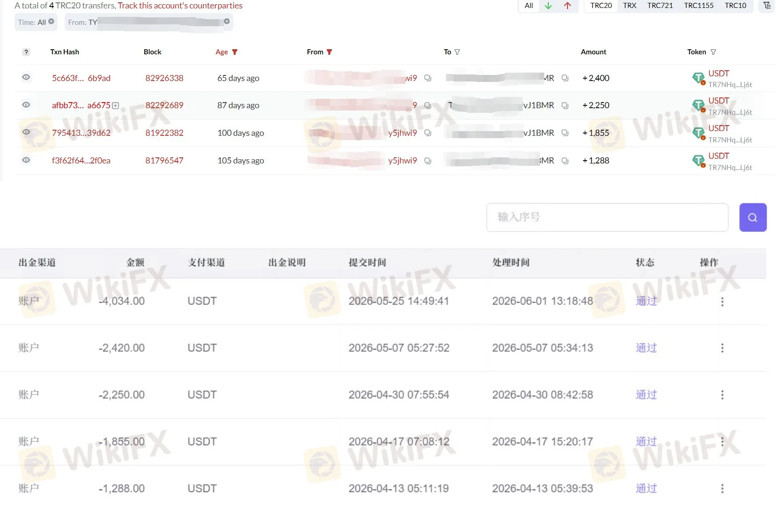
Task: Open transaction hash 795413…39d62
Action: pyautogui.click(x=81, y=133)
